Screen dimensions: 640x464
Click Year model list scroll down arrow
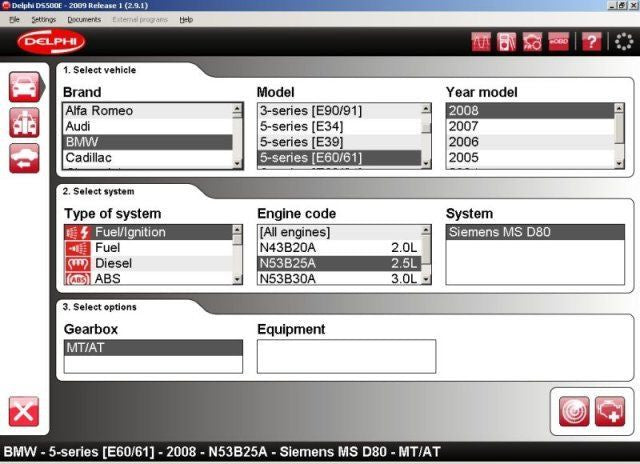coord(619,164)
